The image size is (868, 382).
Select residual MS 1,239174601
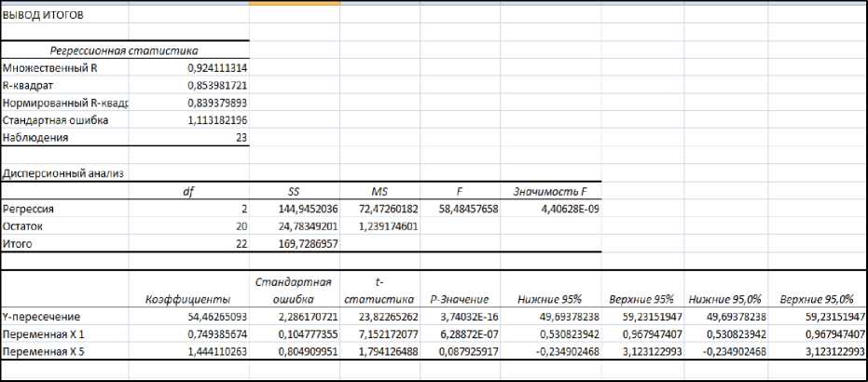[x=389, y=226]
